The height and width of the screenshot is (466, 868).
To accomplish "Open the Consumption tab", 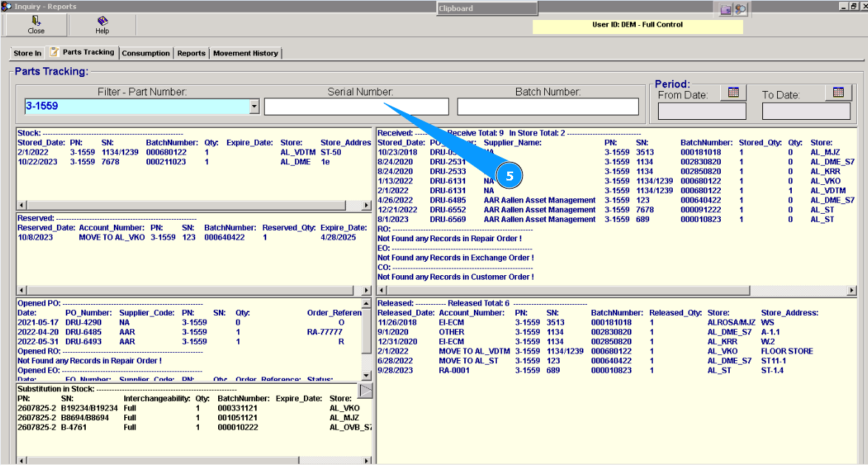I will (146, 53).
